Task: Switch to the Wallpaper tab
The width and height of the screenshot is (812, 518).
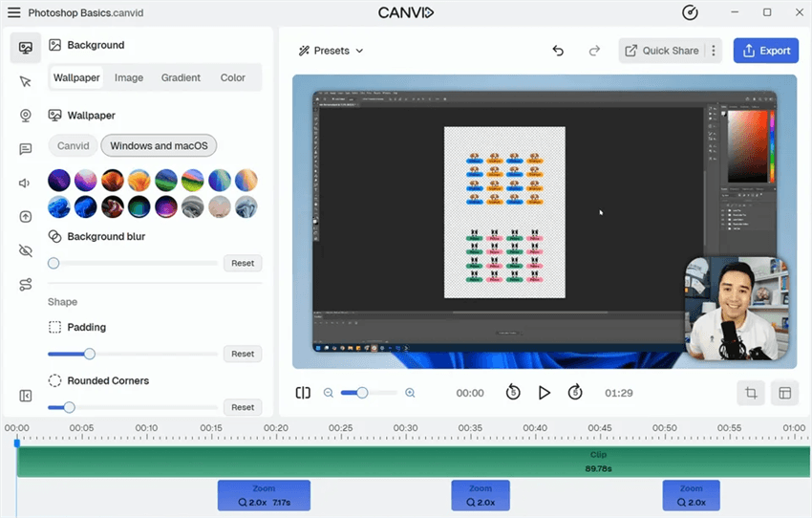Action: click(76, 77)
